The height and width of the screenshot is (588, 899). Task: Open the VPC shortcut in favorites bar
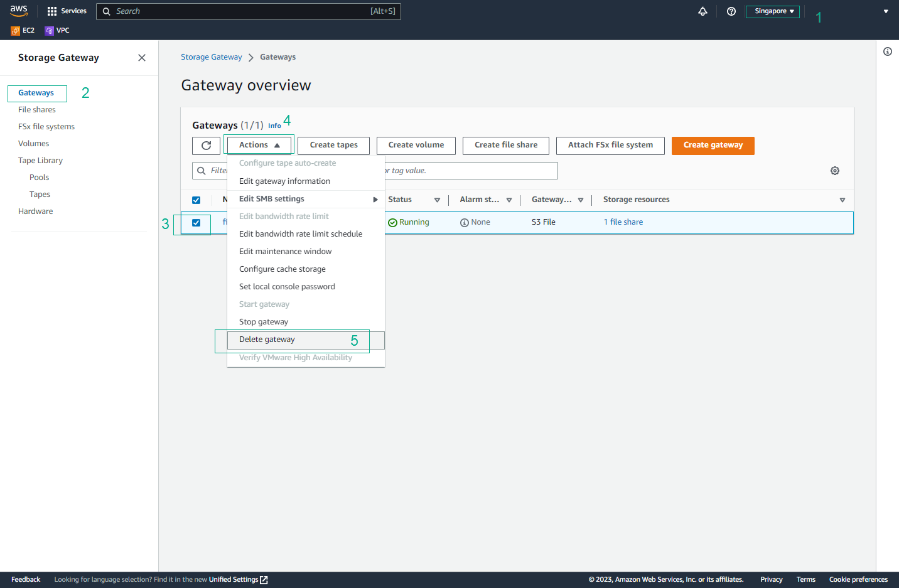[57, 30]
